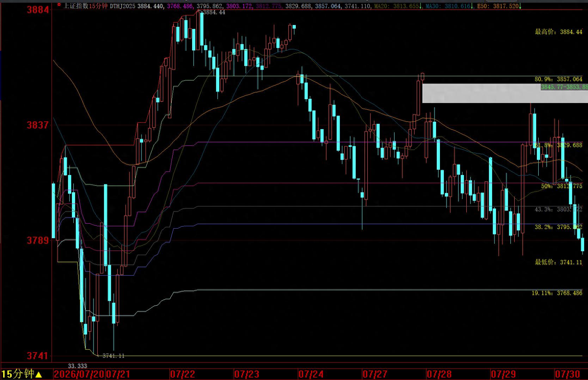Click the 2026/07/20 date marker
Image resolution: width=588 pixels, height=380 pixels.
(79, 374)
